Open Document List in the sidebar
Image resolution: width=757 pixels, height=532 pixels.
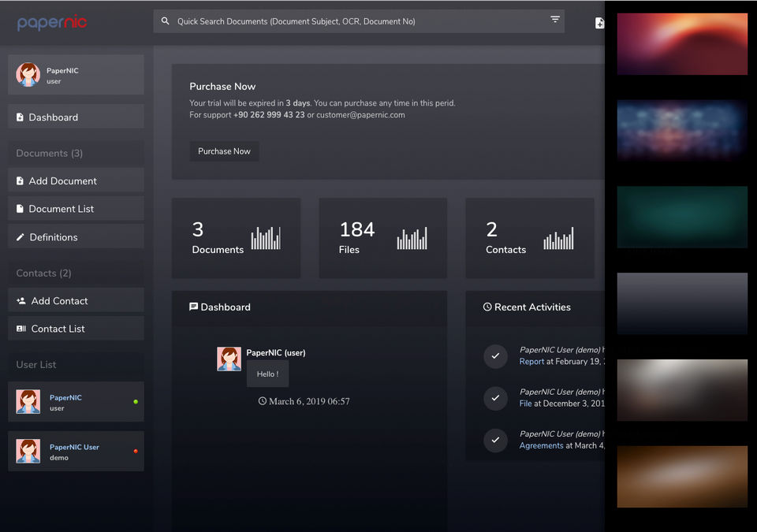(76, 208)
